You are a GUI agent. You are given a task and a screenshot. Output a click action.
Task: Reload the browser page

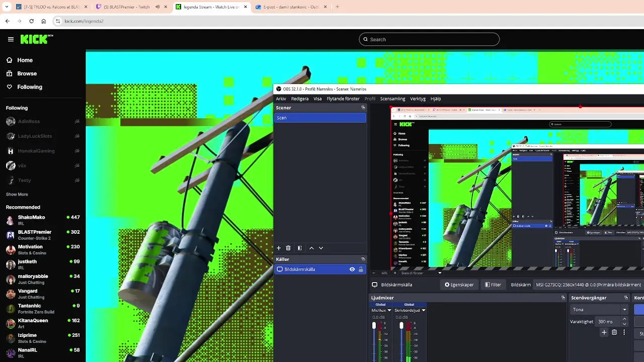pos(32,21)
